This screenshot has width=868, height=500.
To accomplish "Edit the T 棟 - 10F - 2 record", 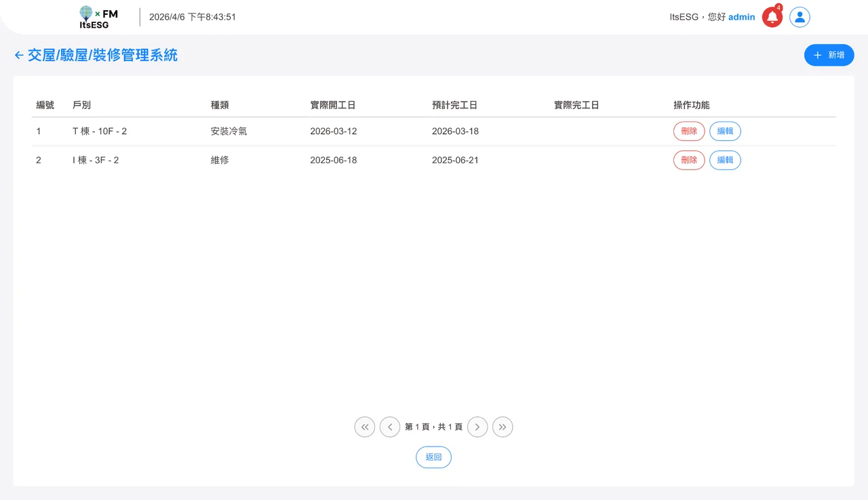I will coord(725,131).
